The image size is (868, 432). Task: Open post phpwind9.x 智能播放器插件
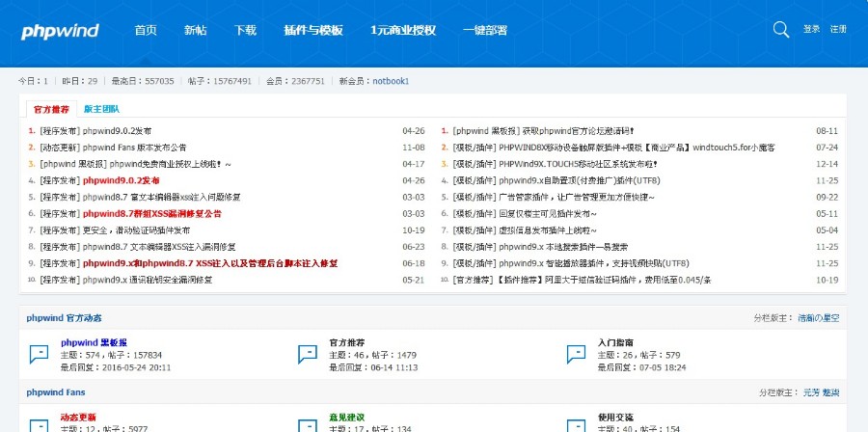coord(594,263)
